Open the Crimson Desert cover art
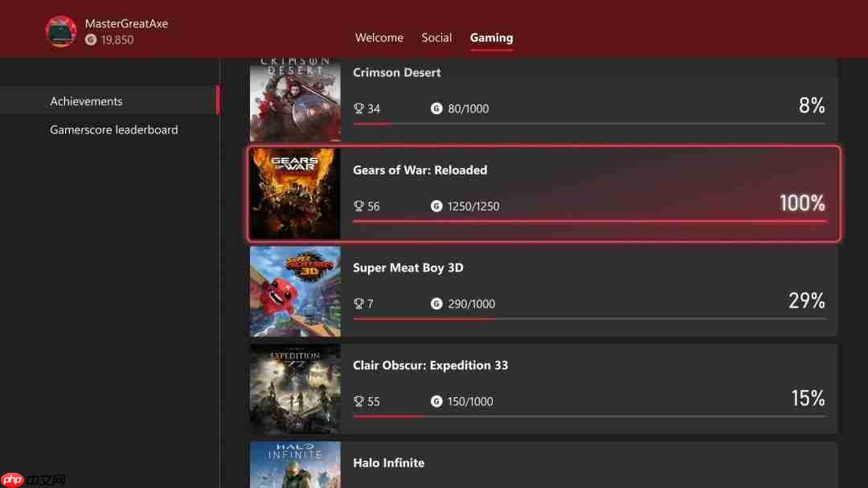Image resolution: width=868 pixels, height=488 pixels. coord(295,99)
